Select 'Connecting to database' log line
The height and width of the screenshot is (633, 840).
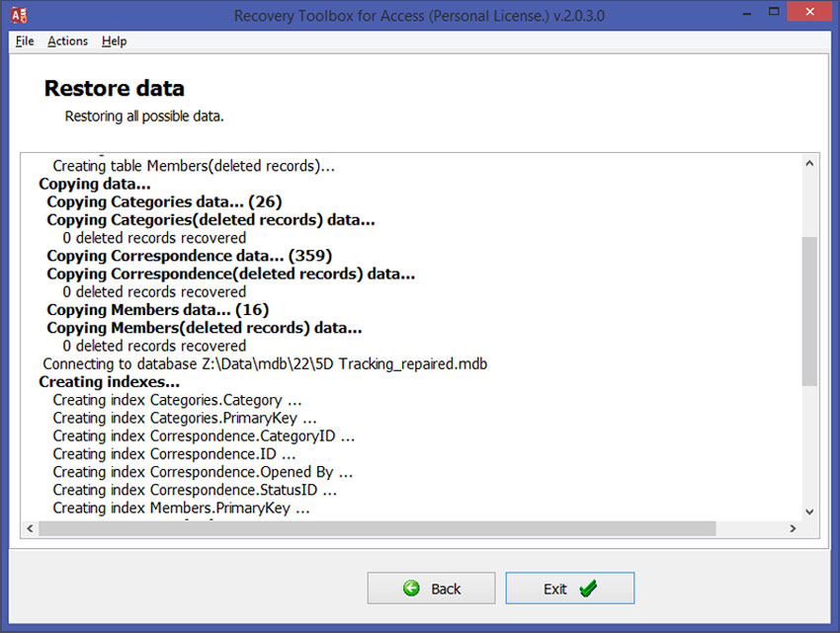[265, 364]
